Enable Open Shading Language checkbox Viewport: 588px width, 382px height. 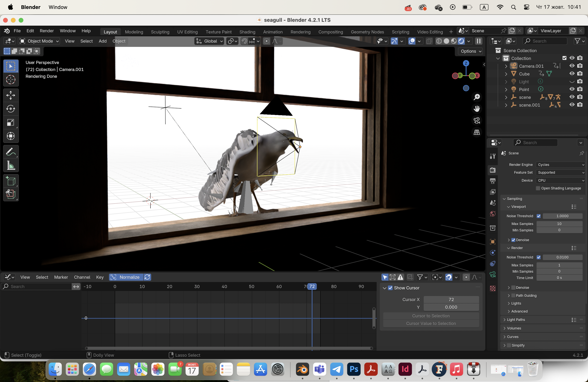[538, 188]
